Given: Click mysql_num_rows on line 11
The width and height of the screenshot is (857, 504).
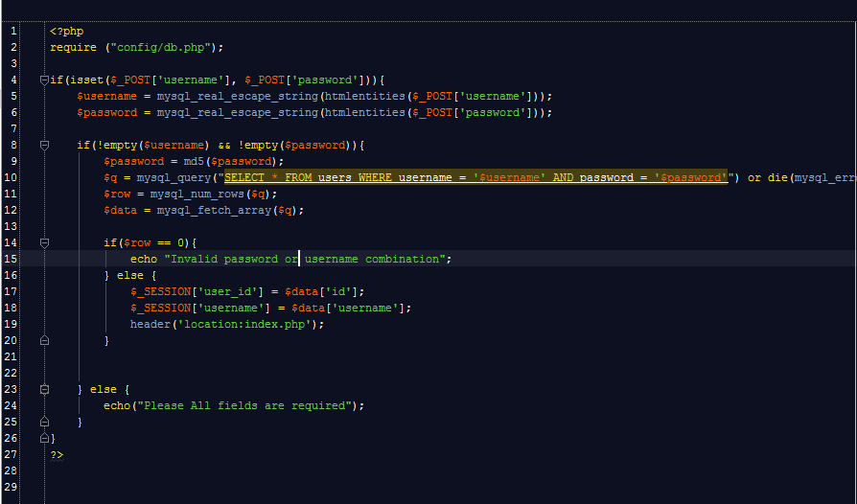Looking at the screenshot, I should tap(197, 194).
